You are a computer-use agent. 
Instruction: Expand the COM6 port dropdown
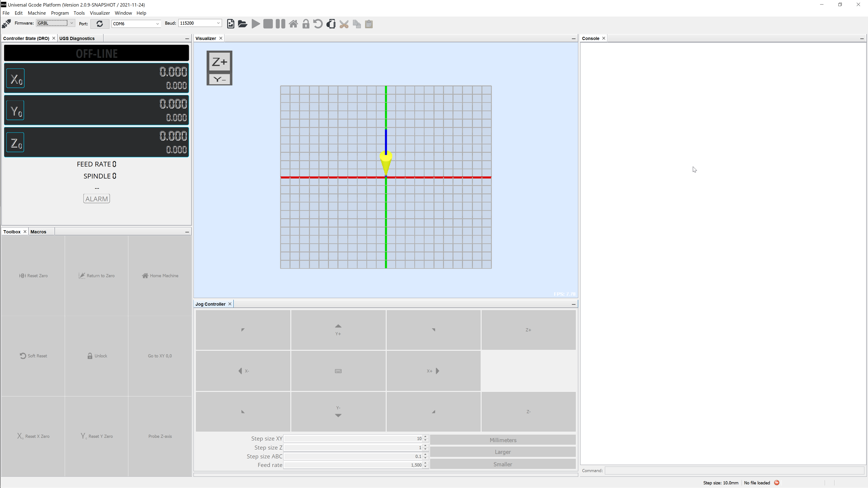(157, 23)
